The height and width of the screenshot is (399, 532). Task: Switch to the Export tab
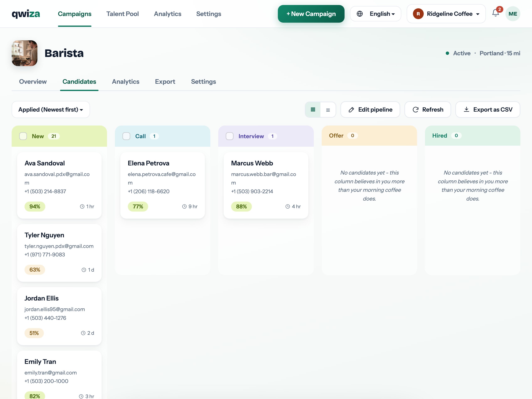coord(165,81)
